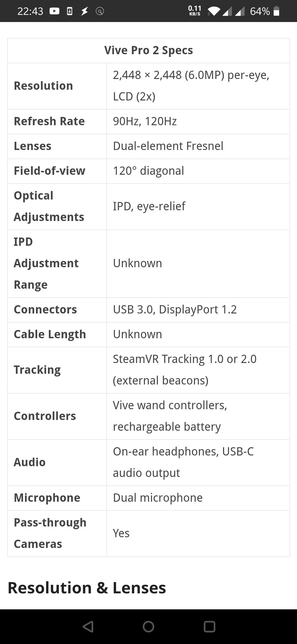Tap the battery icon in status bar
The width and height of the screenshot is (297, 644).
pyautogui.click(x=277, y=11)
